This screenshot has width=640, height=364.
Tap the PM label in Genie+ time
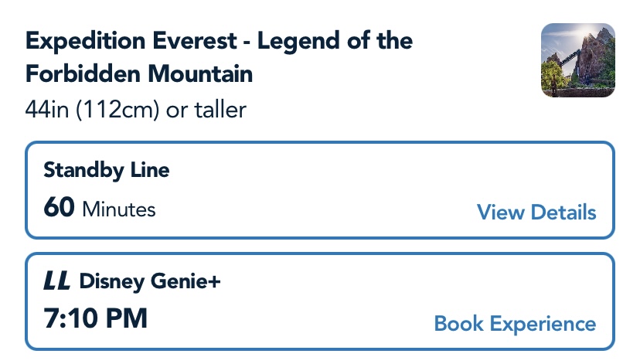coord(126,319)
